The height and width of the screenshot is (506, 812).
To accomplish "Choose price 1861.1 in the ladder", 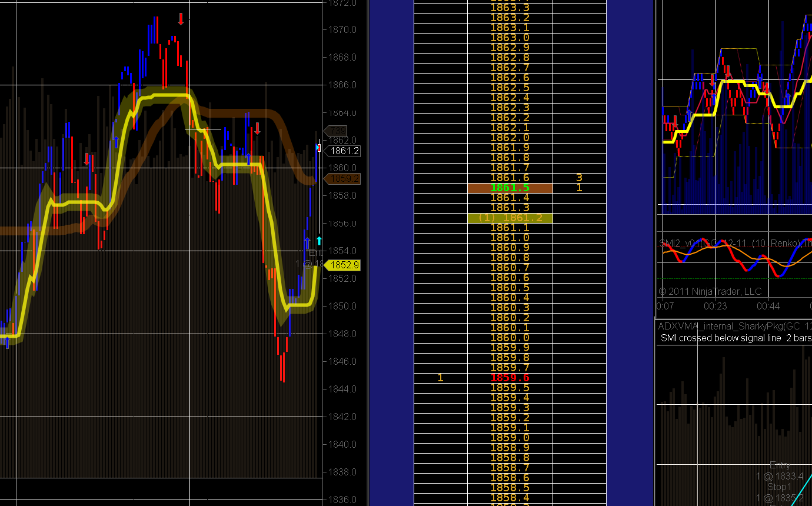I will [510, 228].
